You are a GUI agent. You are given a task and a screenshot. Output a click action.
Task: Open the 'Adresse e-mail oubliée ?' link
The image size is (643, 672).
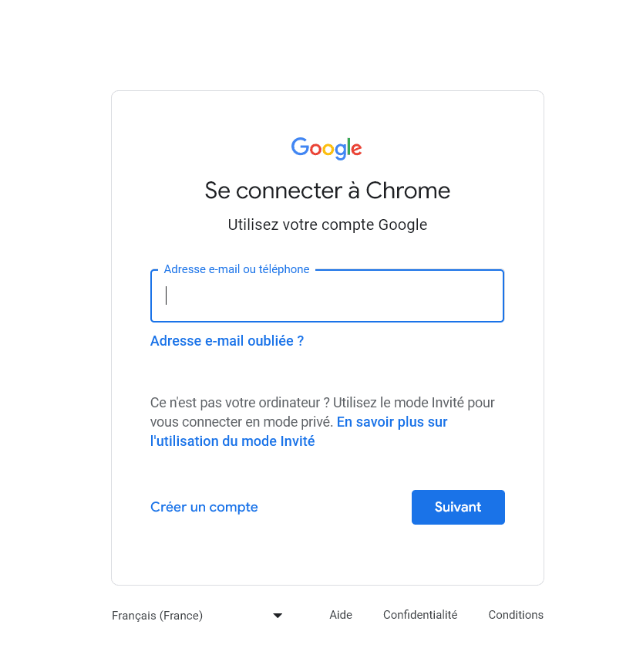pos(227,341)
